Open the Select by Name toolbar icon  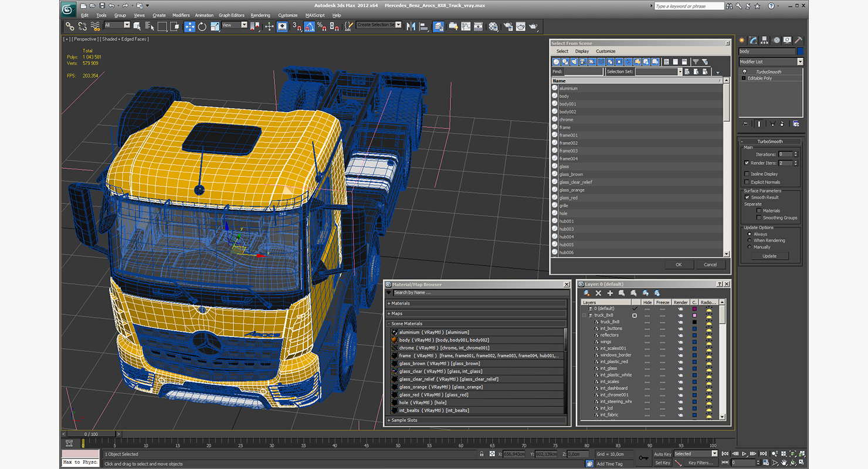click(149, 26)
